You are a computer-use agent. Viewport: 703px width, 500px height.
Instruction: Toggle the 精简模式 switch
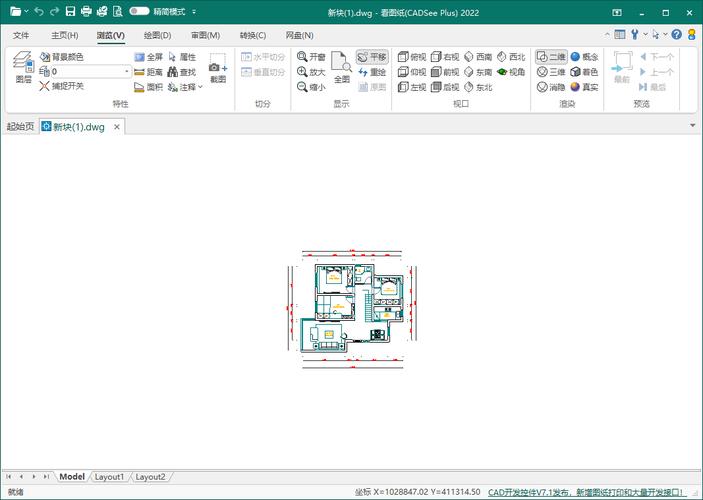coord(139,11)
